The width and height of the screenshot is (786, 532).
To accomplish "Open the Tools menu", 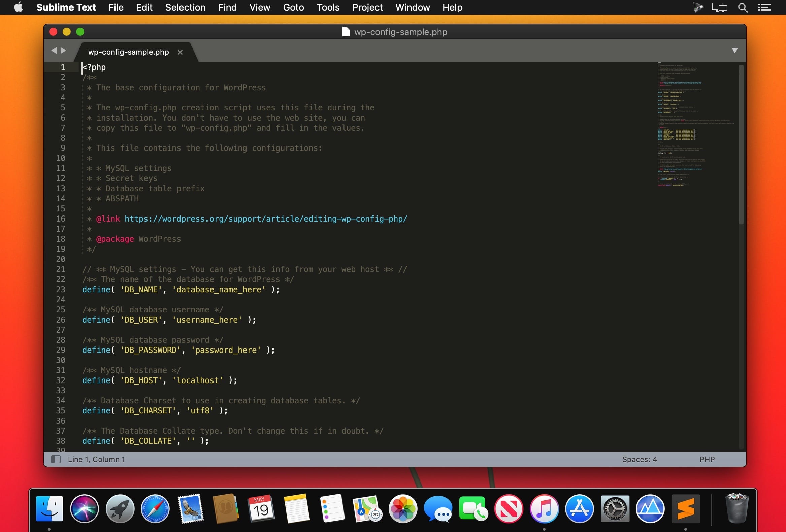I will point(328,7).
